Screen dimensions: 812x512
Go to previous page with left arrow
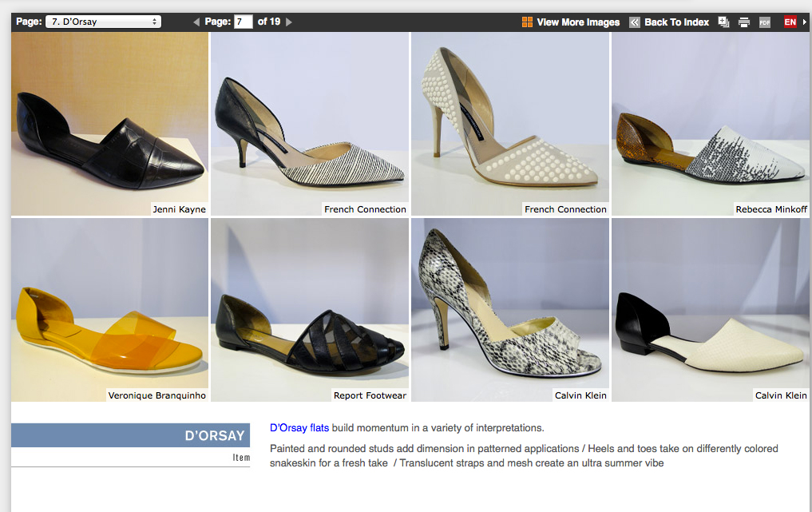coord(196,22)
